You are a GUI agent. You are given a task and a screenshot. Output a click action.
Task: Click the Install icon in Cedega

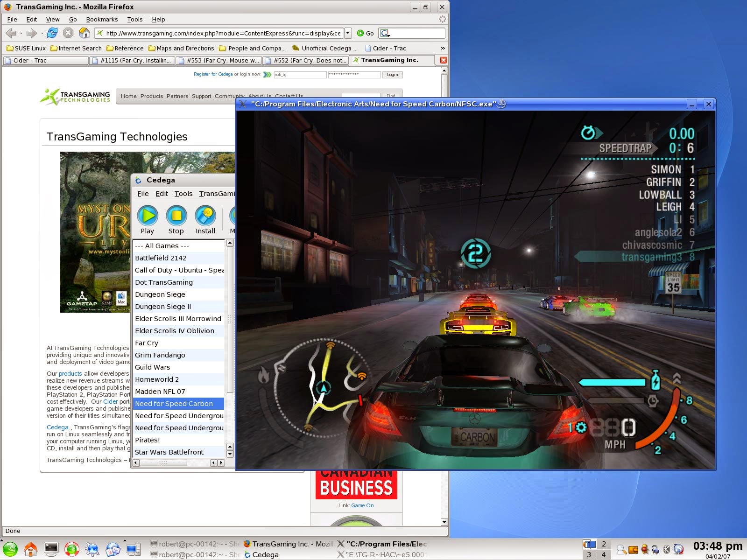click(x=205, y=216)
